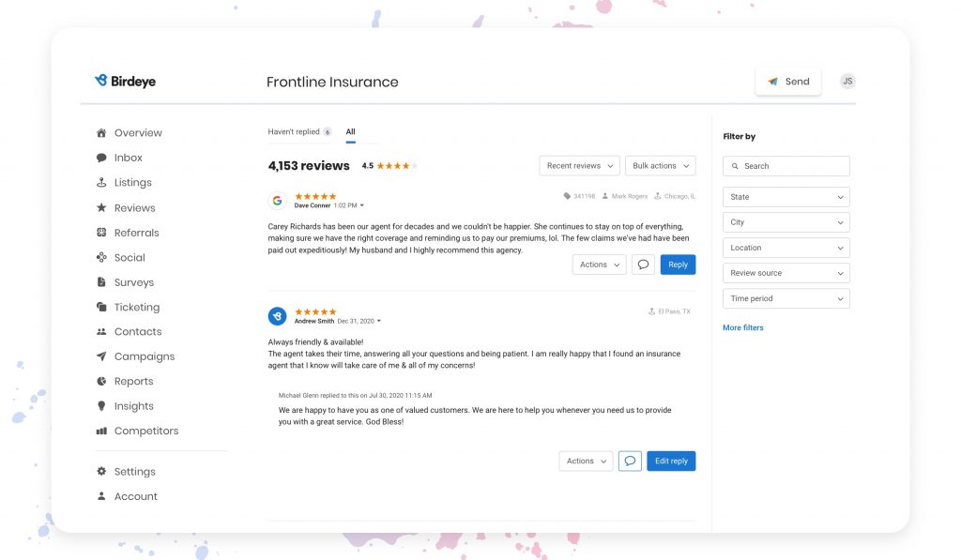This screenshot has height=560, width=961.
Task: Open the Actions dropdown under Andrew Smith's review
Action: (x=585, y=461)
